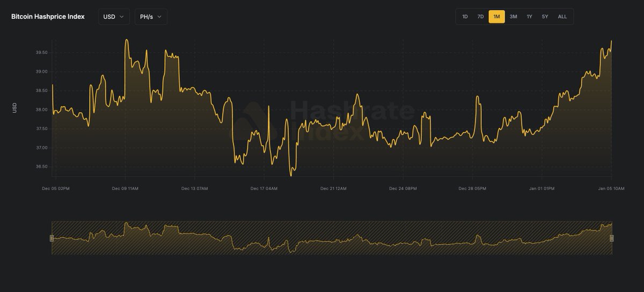The image size is (644, 292).
Task: Select the 7D time range
Action: (x=480, y=17)
